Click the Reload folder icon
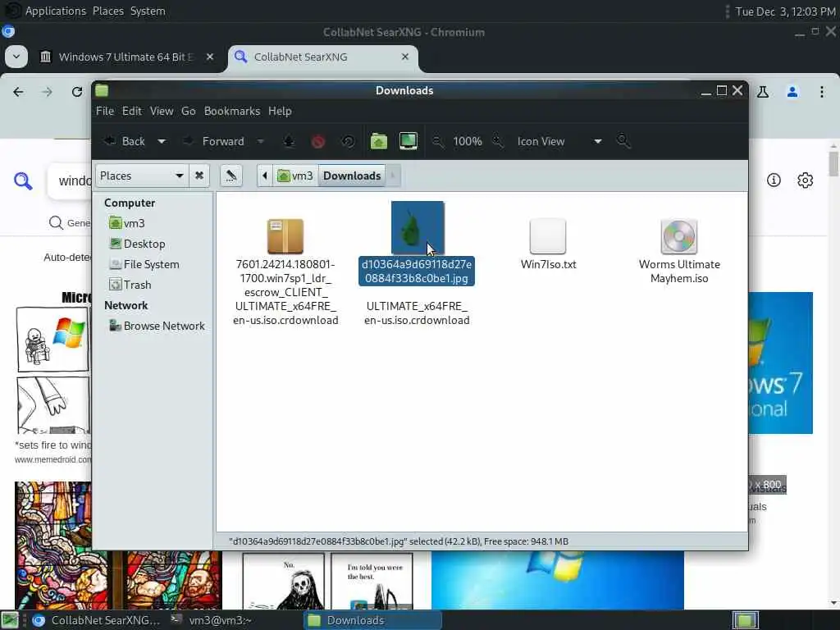The width and height of the screenshot is (840, 630). (x=348, y=141)
